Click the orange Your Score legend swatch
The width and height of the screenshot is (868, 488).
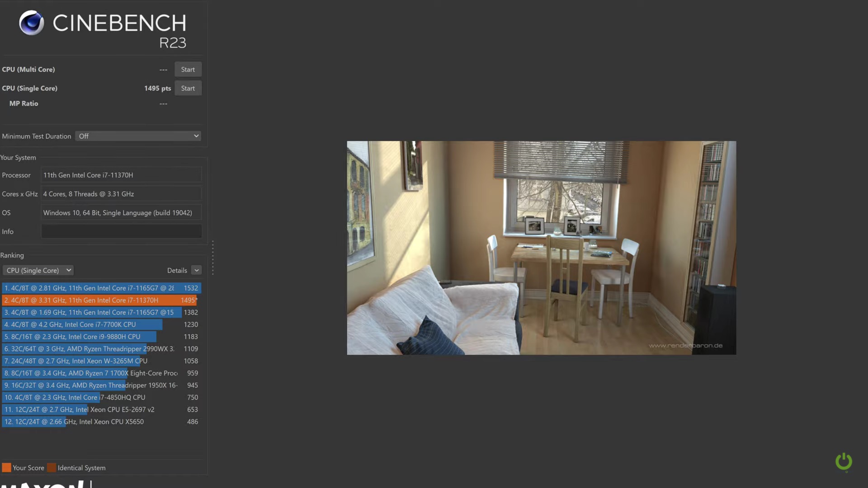click(6, 468)
